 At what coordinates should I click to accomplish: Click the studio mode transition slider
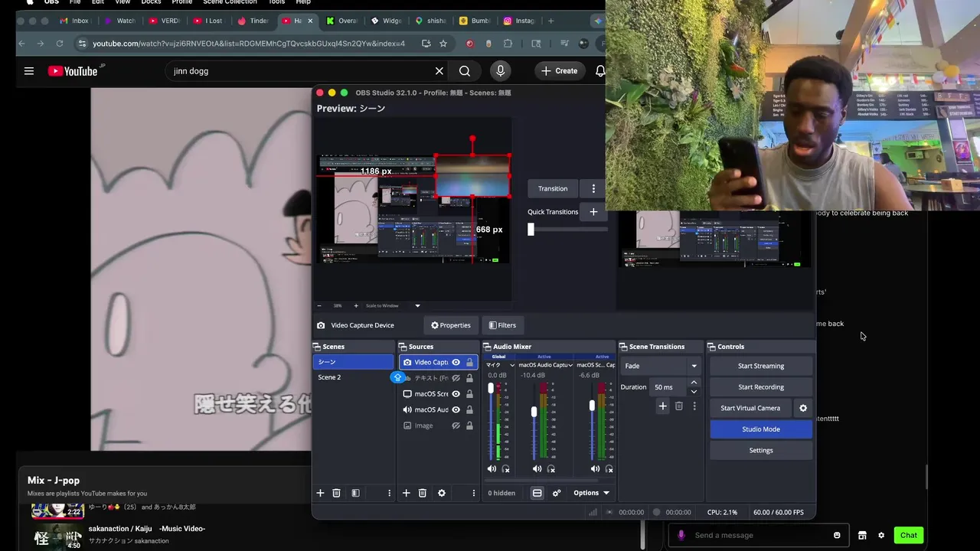(x=531, y=229)
